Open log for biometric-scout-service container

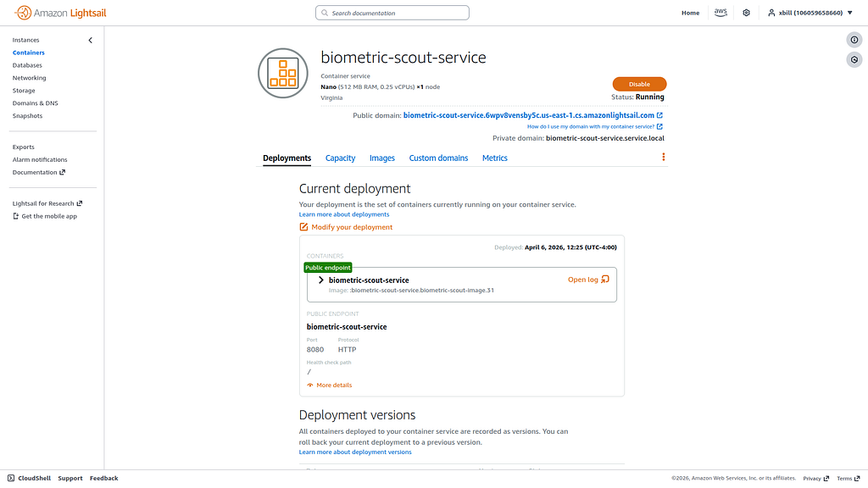pos(588,280)
